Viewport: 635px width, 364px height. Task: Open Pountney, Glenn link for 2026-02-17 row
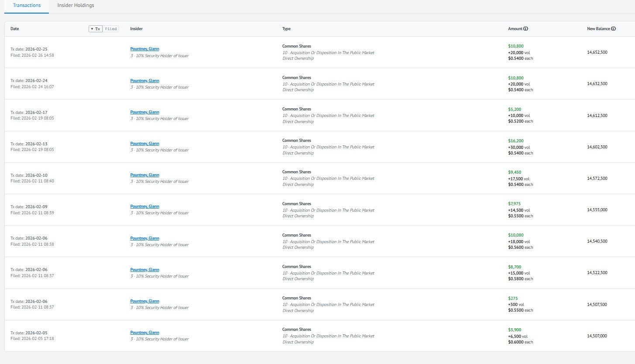[144, 112]
